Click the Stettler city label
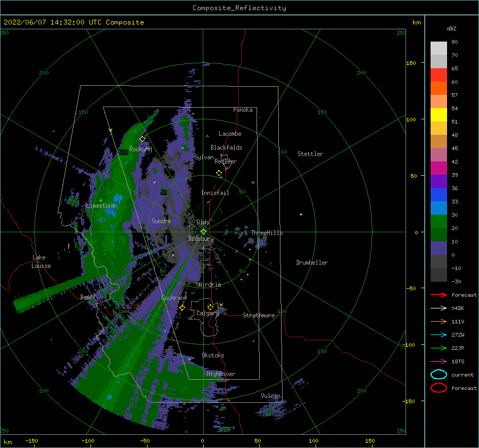This screenshot has width=479, height=448. coord(310,154)
